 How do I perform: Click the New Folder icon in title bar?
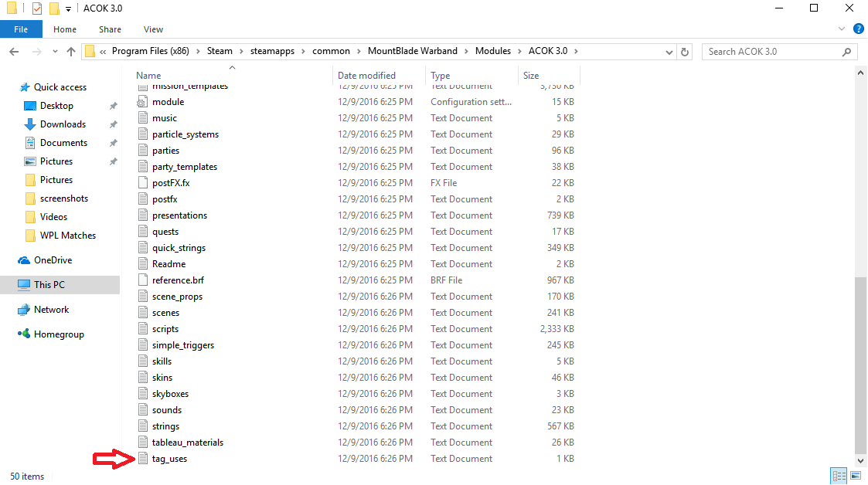click(x=54, y=8)
